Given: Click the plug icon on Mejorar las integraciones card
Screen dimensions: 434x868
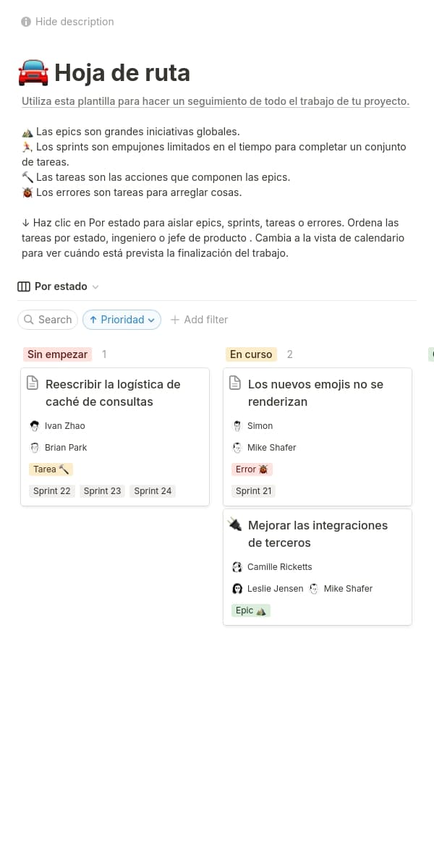Looking at the screenshot, I should 235,524.
